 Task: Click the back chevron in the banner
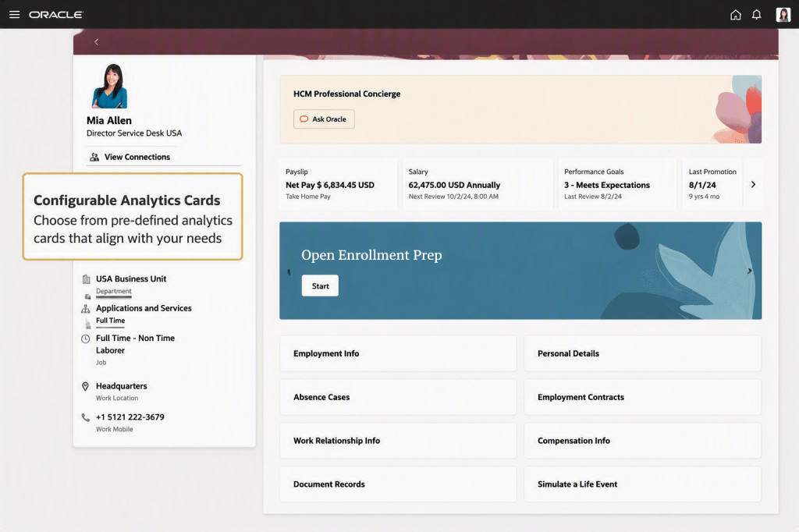point(96,42)
